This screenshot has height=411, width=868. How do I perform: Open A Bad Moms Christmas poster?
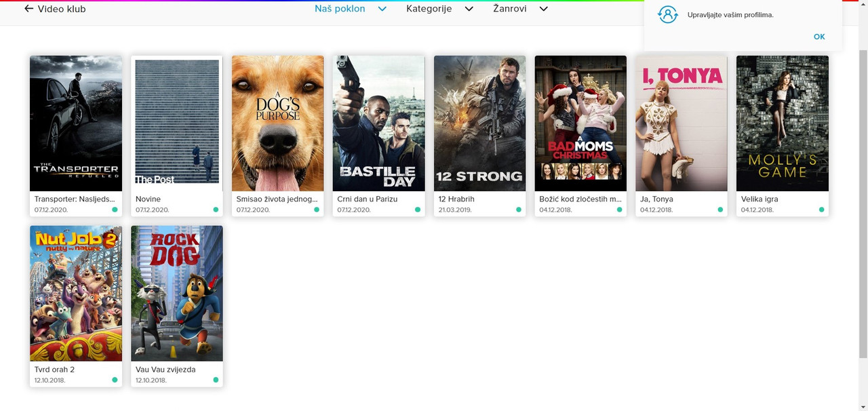(x=580, y=123)
